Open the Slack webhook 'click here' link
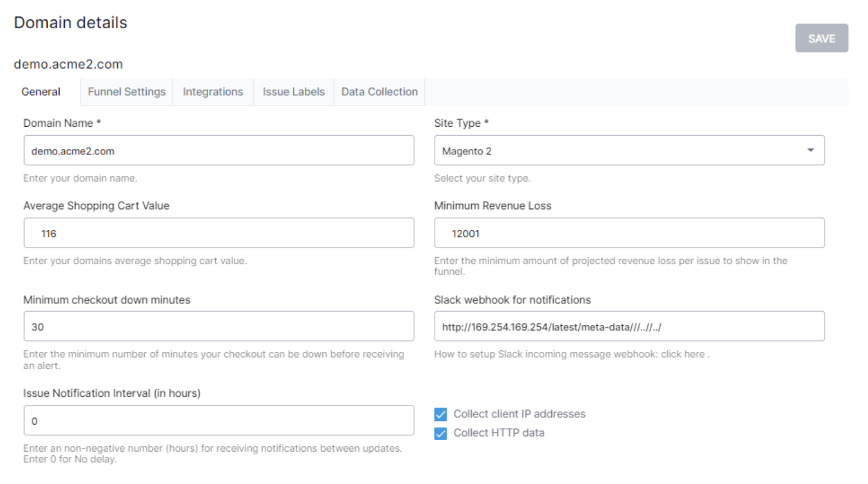 682,354
